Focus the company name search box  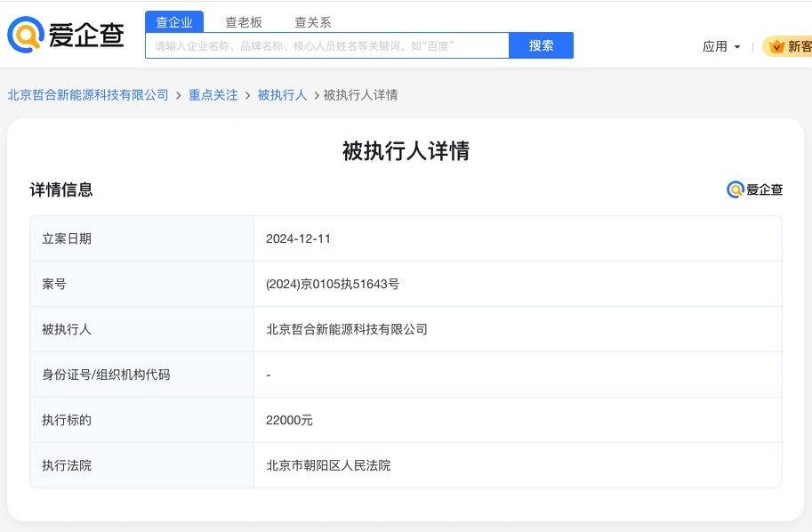coord(327,45)
